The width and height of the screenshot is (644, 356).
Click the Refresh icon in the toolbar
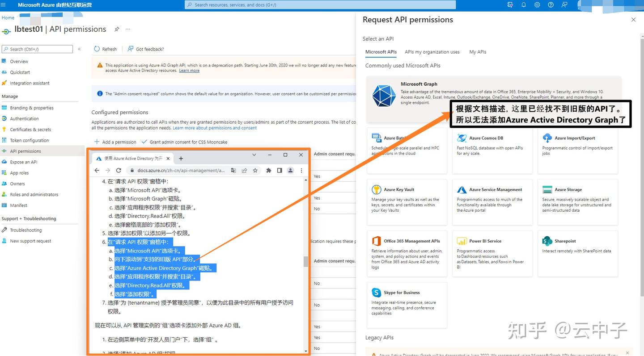[97, 49]
